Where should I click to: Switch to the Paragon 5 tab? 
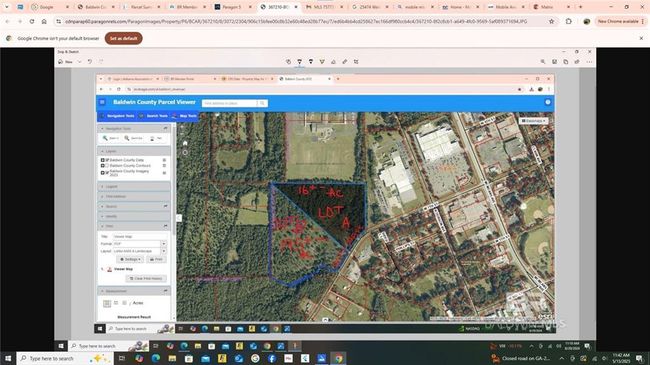coord(232,7)
